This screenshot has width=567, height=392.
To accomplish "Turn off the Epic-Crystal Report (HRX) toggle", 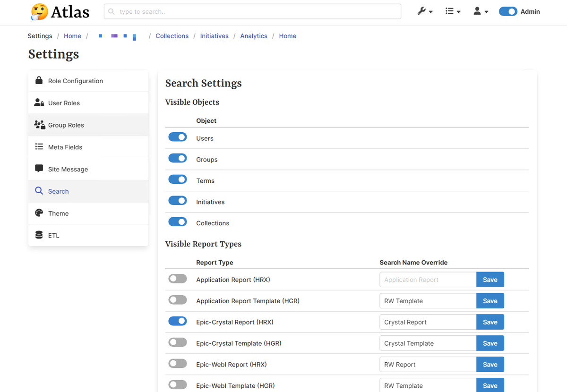I will pos(178,321).
